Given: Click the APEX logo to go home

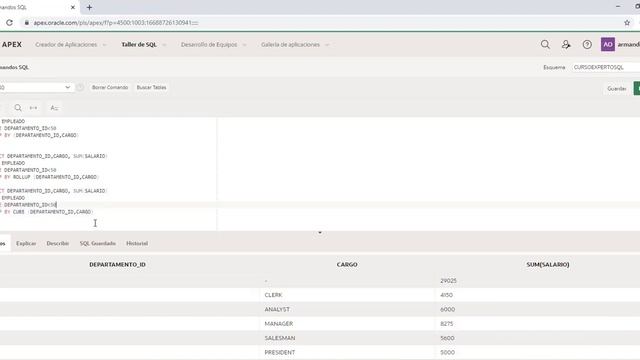Looking at the screenshot, I should pyautogui.click(x=11, y=44).
